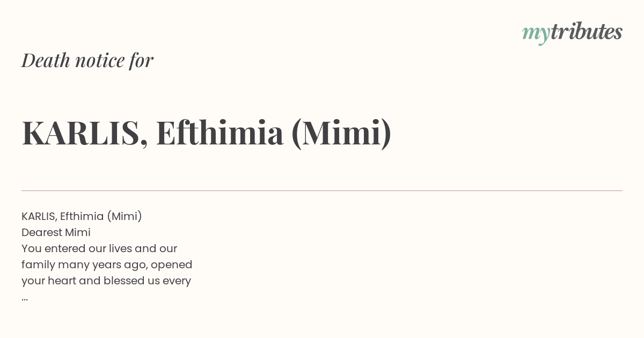The width and height of the screenshot is (644, 338).
Task: Click the large "KARLIS, Efthimia (Mimi)" title
Action: click(207, 133)
